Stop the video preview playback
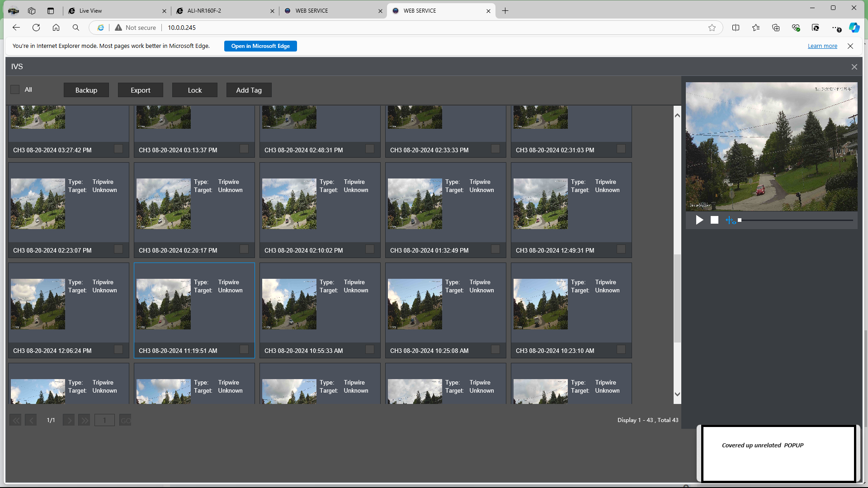The height and width of the screenshot is (488, 868). [x=714, y=220]
